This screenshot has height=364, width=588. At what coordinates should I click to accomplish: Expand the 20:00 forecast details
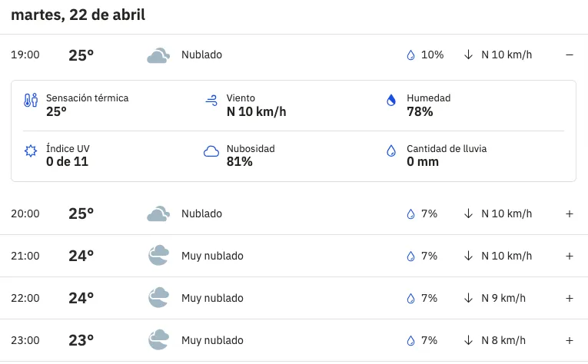point(570,213)
